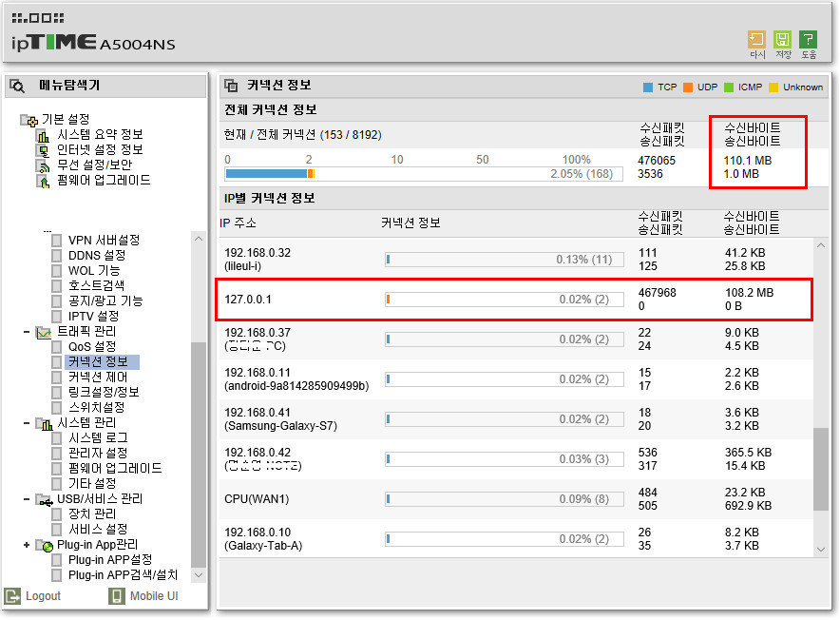The image size is (840, 620).
Task: Click the menu tree scroll up arrow
Action: (x=199, y=239)
